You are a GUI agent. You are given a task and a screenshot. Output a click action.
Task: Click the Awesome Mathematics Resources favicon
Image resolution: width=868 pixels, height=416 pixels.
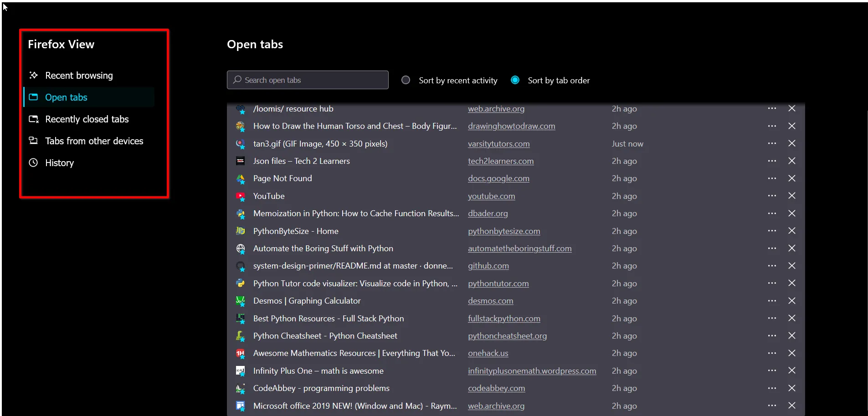(x=240, y=353)
